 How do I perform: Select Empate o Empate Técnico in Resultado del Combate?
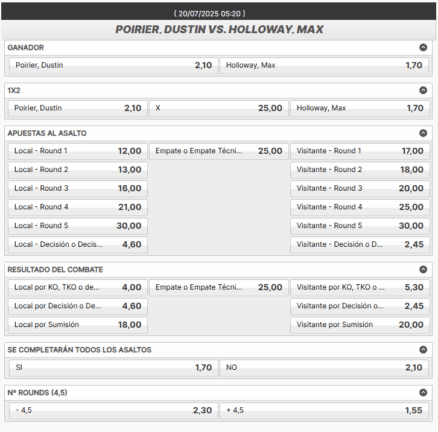tap(219, 287)
